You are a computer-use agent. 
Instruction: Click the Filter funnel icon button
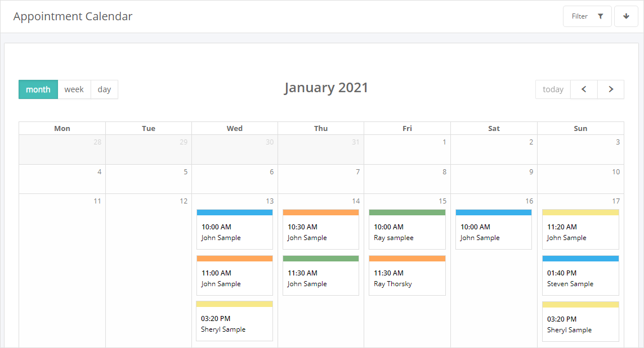(587, 16)
